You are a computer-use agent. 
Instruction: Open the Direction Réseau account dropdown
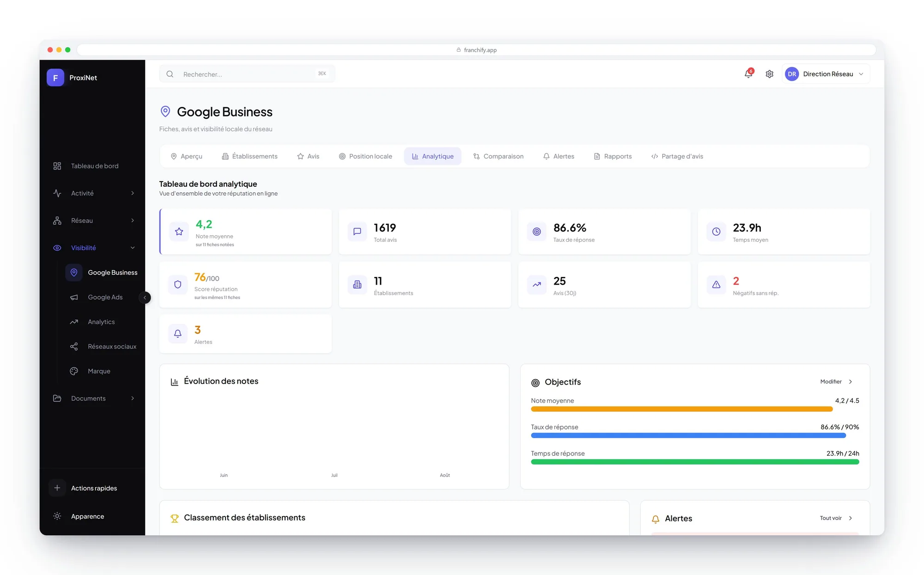(826, 74)
